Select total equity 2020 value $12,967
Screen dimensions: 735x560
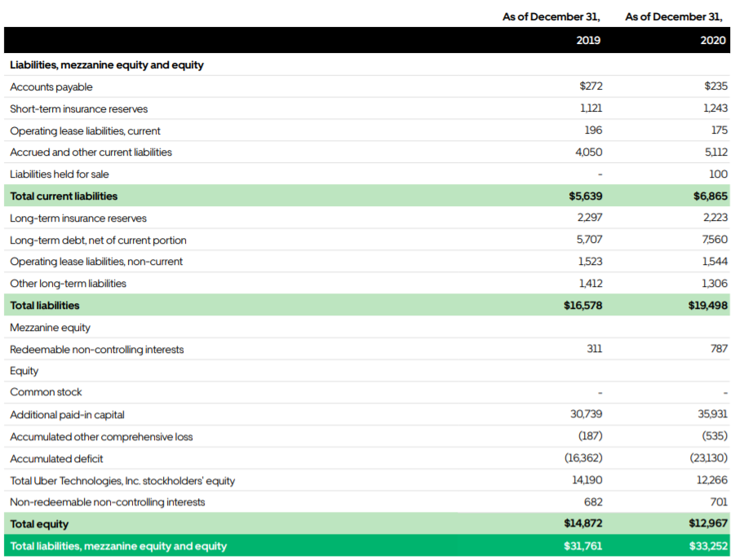(708, 523)
